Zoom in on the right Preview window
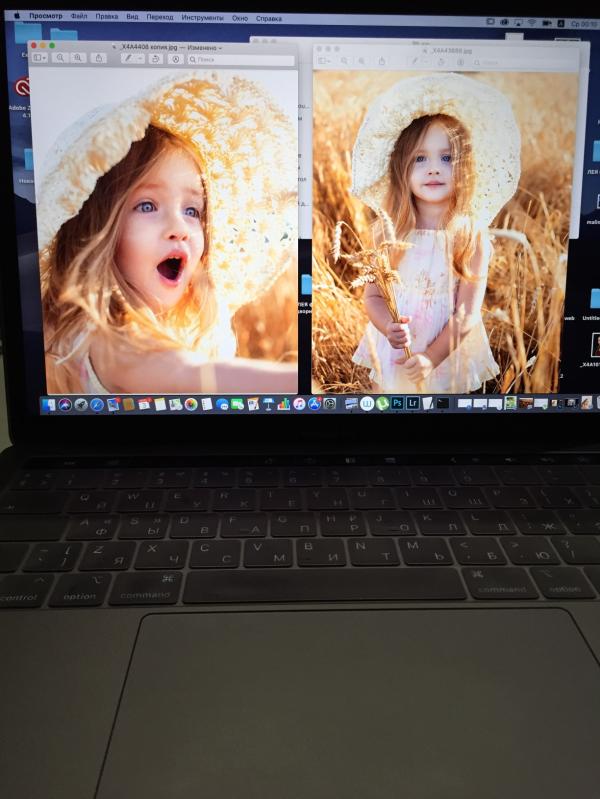Image resolution: width=600 pixels, height=799 pixels. (361, 61)
